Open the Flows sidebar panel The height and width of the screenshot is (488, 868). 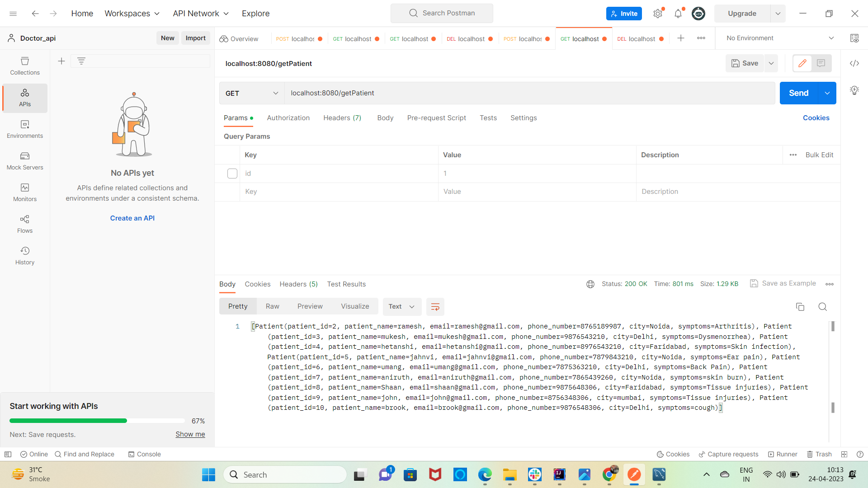pyautogui.click(x=25, y=224)
